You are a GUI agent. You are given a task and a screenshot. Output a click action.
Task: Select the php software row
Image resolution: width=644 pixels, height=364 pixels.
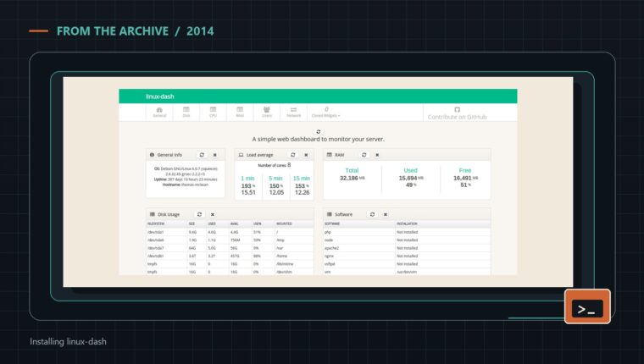407,232
